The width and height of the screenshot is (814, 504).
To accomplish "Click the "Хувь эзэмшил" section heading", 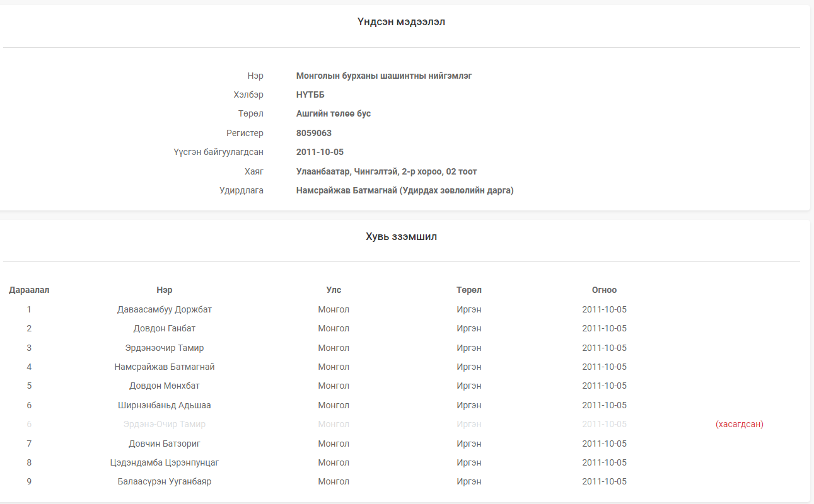I will [401, 237].
